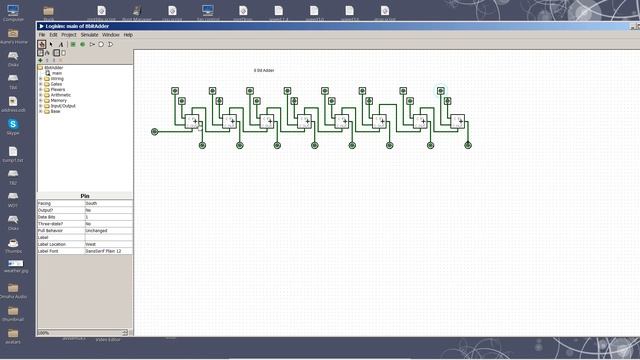Choose the AND gate tool
Image resolution: width=640 pixels, height=360 pixels.
tap(101, 44)
